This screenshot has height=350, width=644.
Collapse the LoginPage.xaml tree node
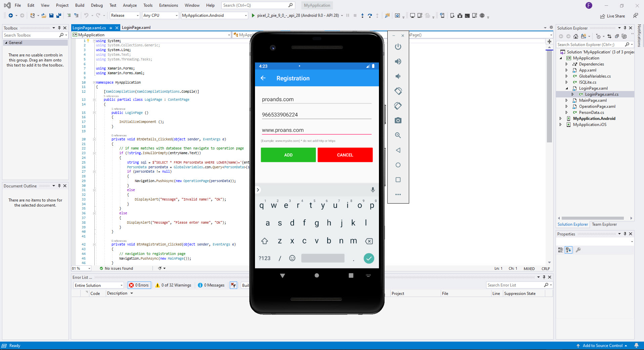pos(566,88)
